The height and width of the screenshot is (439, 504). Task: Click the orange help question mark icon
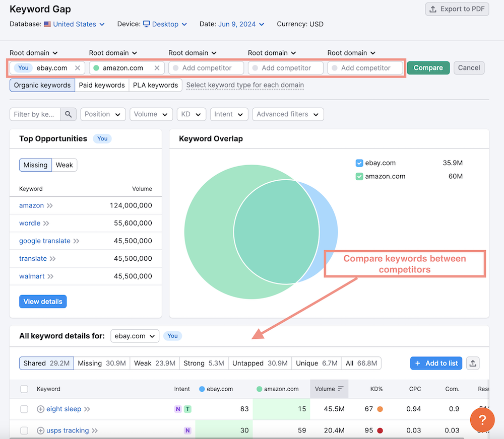[x=482, y=420]
